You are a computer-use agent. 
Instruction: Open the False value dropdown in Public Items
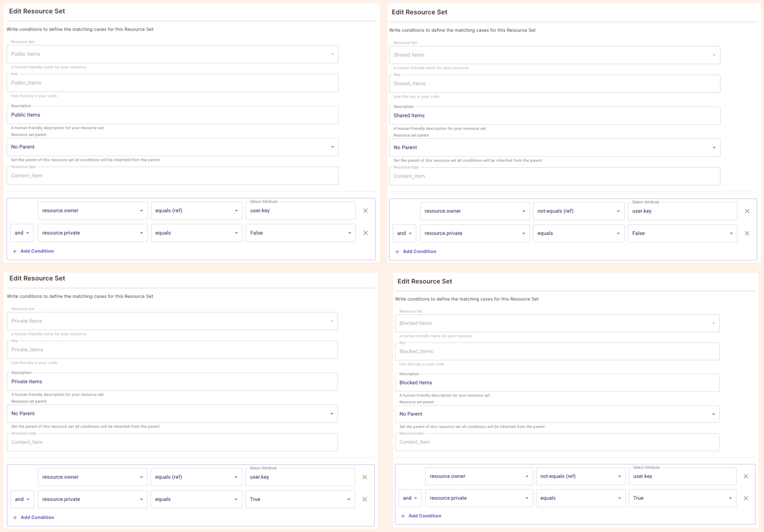[x=300, y=233]
